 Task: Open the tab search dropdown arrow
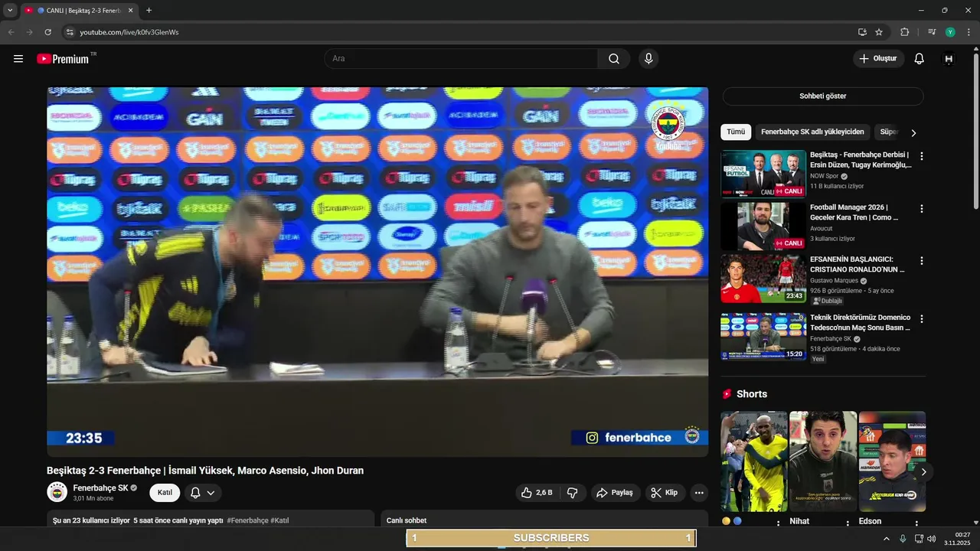tap(10, 11)
